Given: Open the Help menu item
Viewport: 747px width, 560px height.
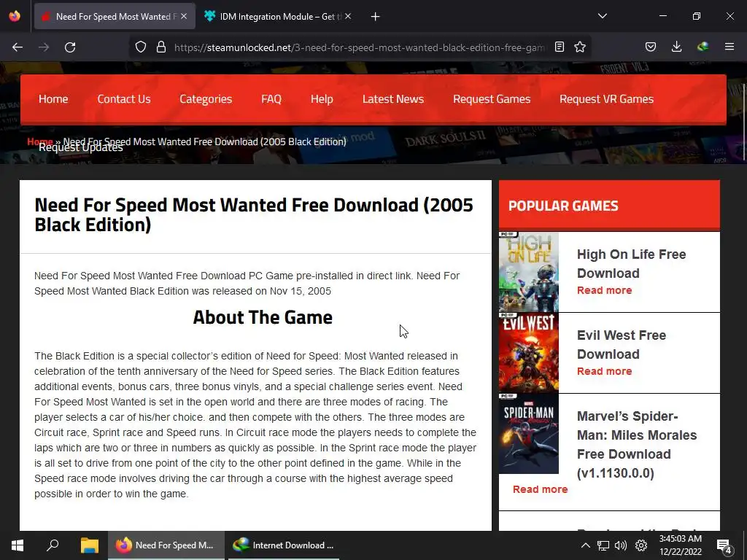Looking at the screenshot, I should pos(322,99).
